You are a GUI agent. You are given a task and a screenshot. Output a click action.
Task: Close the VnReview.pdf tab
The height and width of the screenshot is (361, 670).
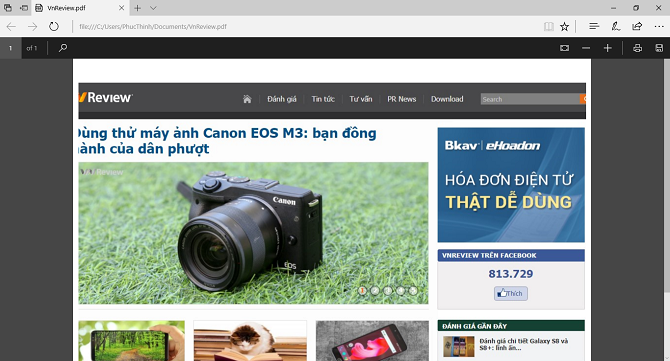click(121, 8)
